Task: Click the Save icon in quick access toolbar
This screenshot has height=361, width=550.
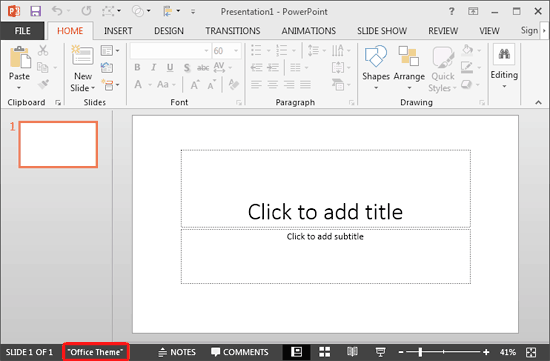Action: [35, 11]
